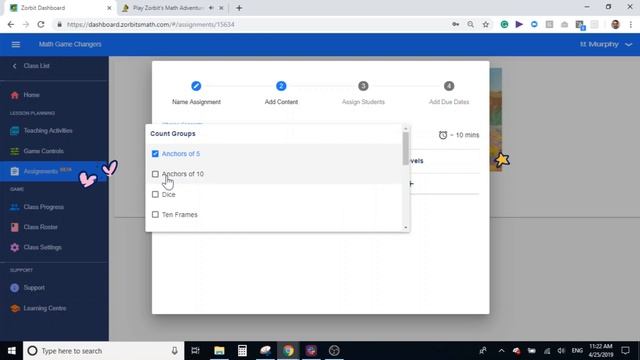Viewport: 640px width, 360px height.
Task: Click the Windows taskbar search box
Action: coord(104,351)
